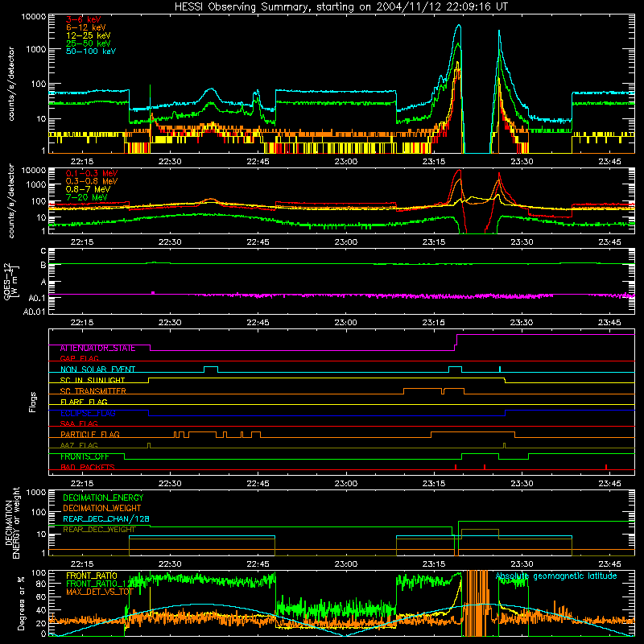Click the 80 tick on Degrees or % axis
This screenshot has height=644, width=644.
tap(41, 583)
